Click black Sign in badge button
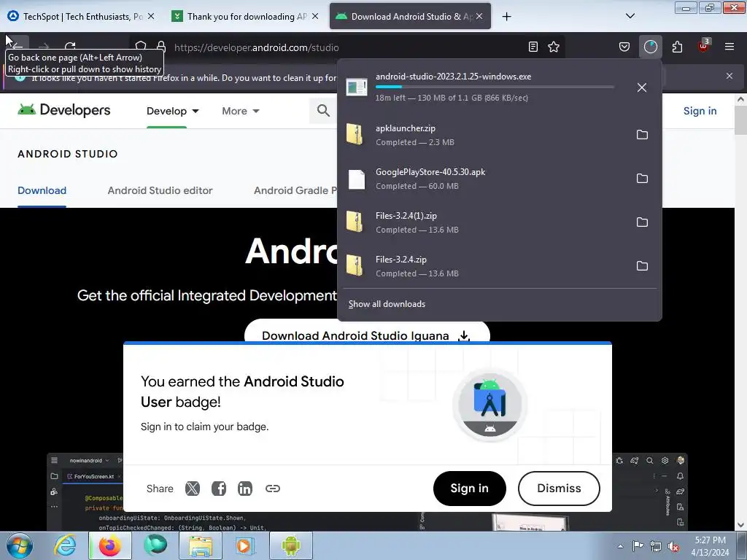Image resolution: width=747 pixels, height=560 pixels. (x=469, y=489)
